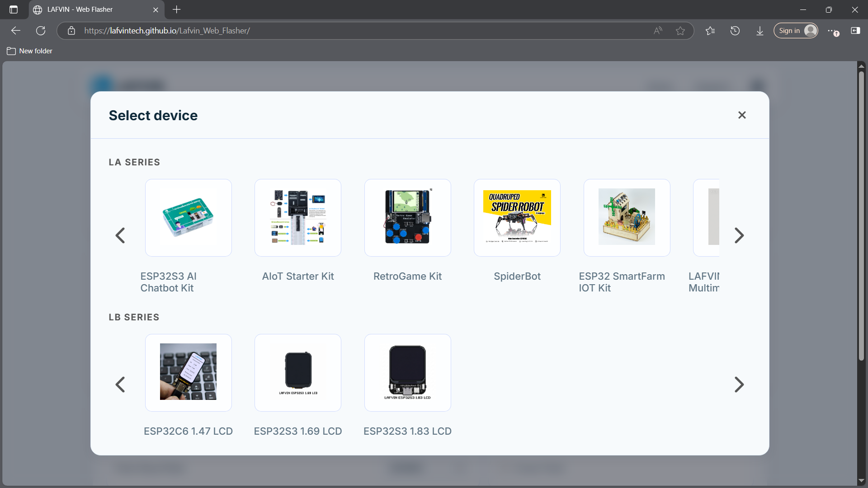Viewport: 868px width, 488px height.
Task: Click the ESP32 SmartFarm IOT Kit label
Action: (622, 282)
